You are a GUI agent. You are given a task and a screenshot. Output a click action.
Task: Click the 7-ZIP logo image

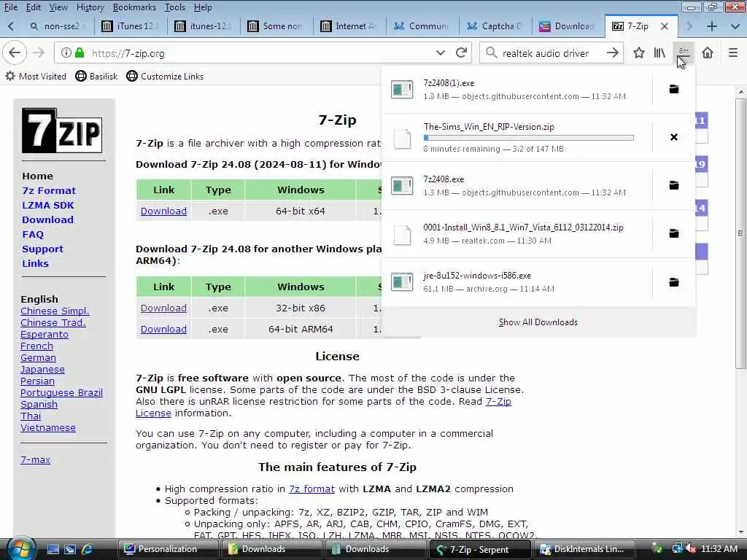click(x=62, y=131)
